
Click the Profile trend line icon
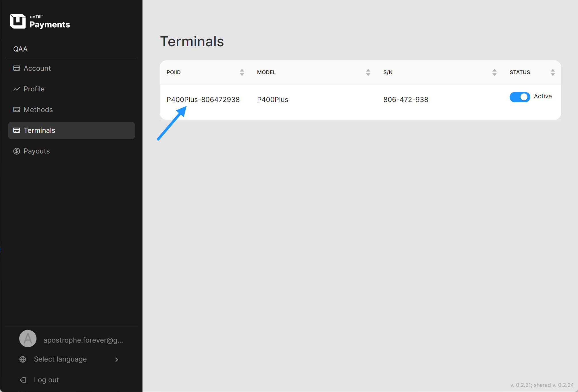17,89
